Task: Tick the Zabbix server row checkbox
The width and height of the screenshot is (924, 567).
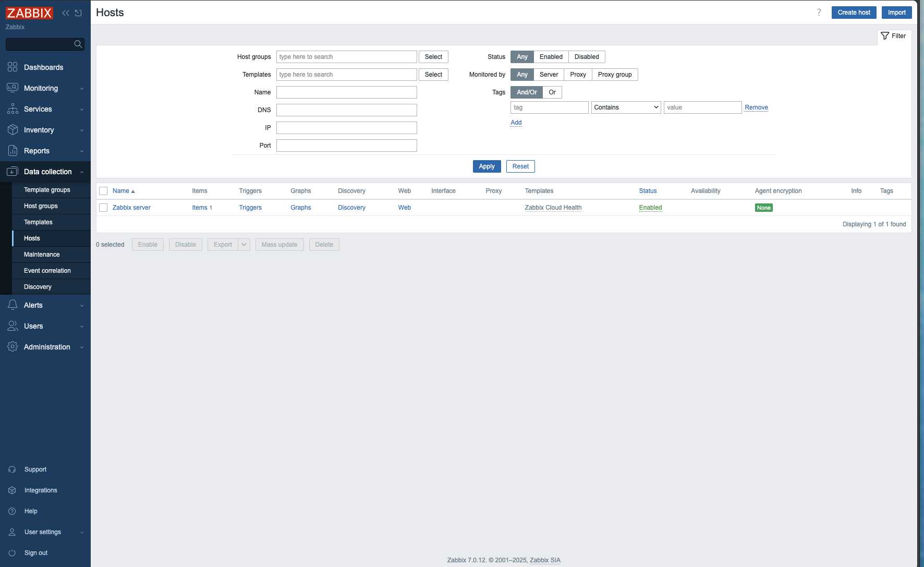Action: [103, 208]
